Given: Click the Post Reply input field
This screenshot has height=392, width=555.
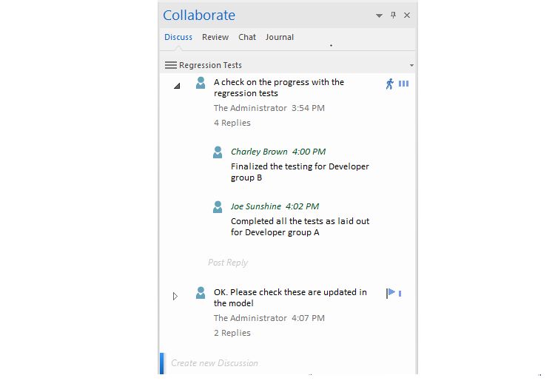Looking at the screenshot, I should [228, 263].
